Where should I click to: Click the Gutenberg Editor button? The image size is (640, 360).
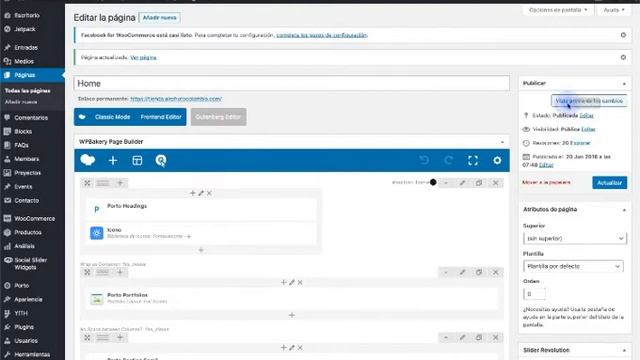pyautogui.click(x=218, y=117)
